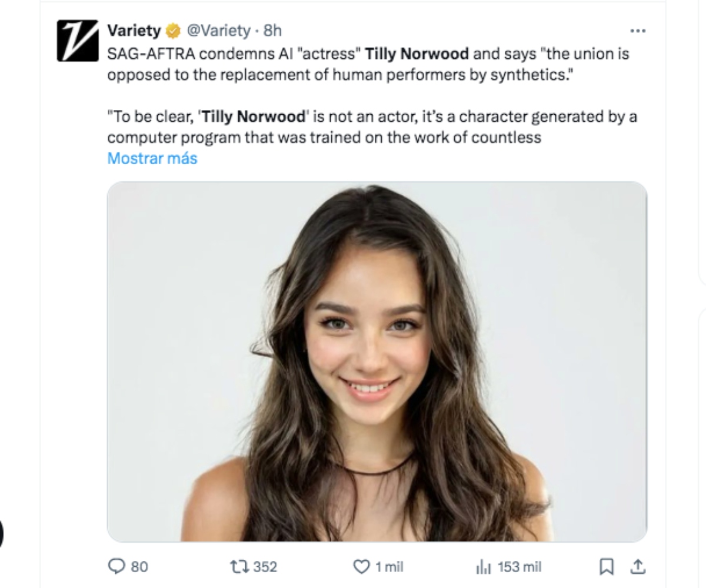
Task: Like the tweet with the heart icon
Action: click(360, 566)
